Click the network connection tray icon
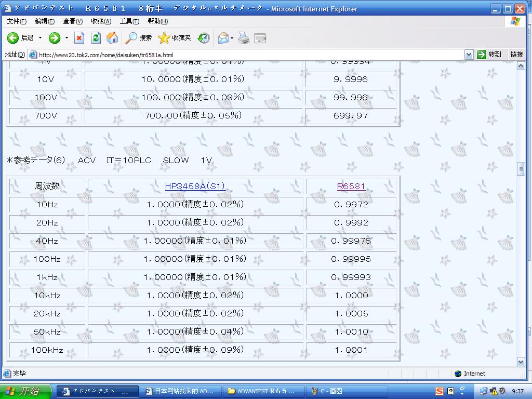The image size is (532, 399). tap(483, 391)
